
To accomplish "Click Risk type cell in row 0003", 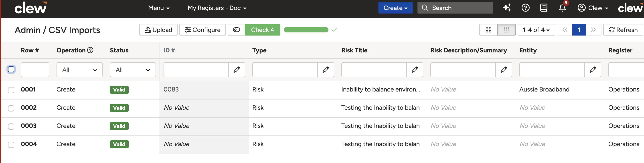I will coord(258,126).
